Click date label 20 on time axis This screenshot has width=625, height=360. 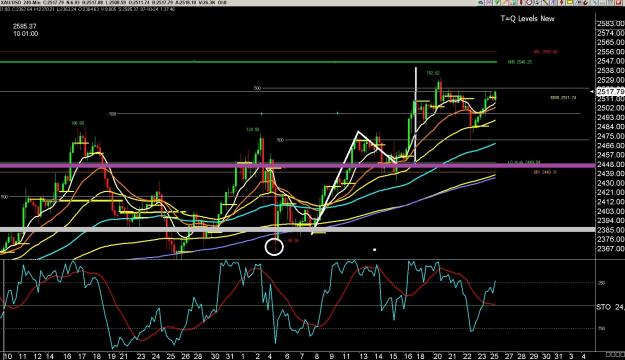pos(438,356)
